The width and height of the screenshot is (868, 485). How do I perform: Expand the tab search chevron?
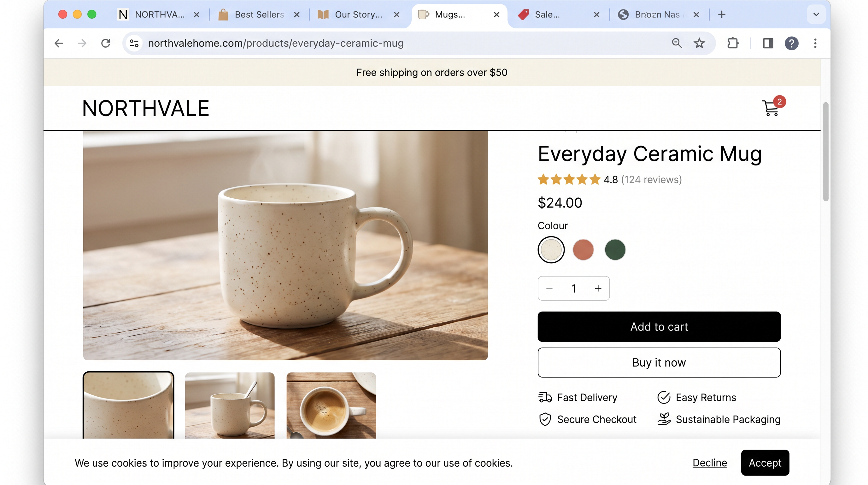pyautogui.click(x=816, y=15)
